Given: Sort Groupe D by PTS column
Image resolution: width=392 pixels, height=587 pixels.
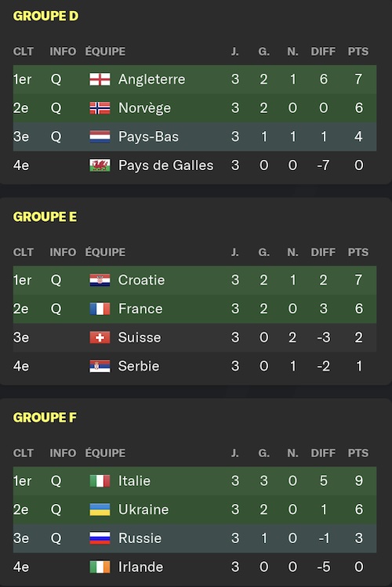Looking at the screenshot, I should 358,51.
